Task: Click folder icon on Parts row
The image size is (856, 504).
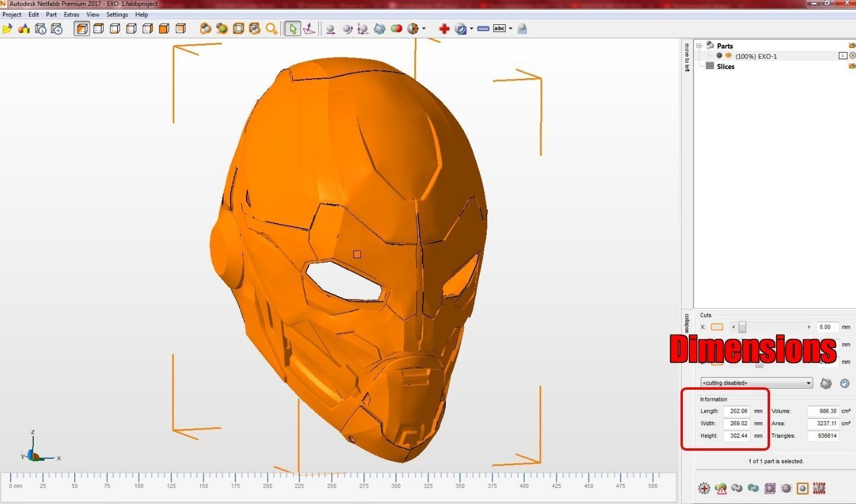Action: [x=852, y=46]
